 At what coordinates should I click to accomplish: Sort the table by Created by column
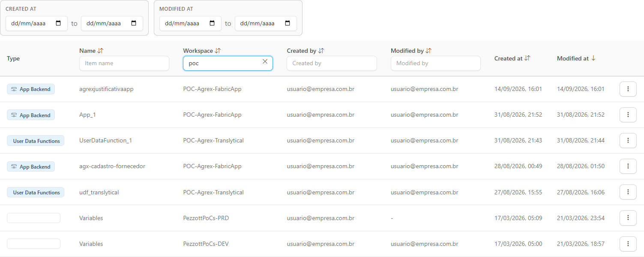[x=321, y=51]
